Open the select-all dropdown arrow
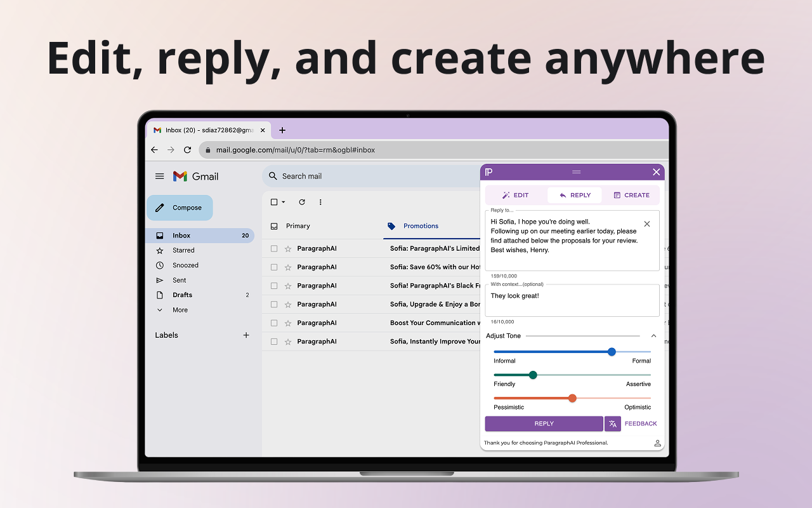Image resolution: width=812 pixels, height=508 pixels. (x=284, y=202)
